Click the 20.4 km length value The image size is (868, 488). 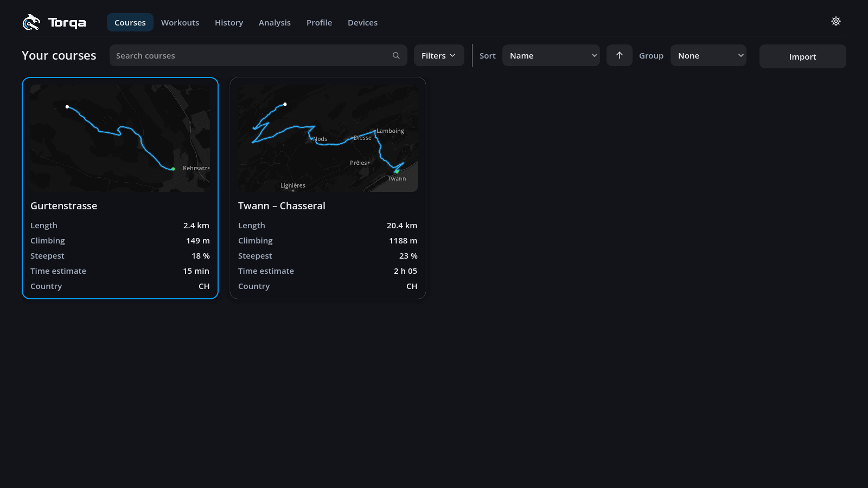(402, 225)
